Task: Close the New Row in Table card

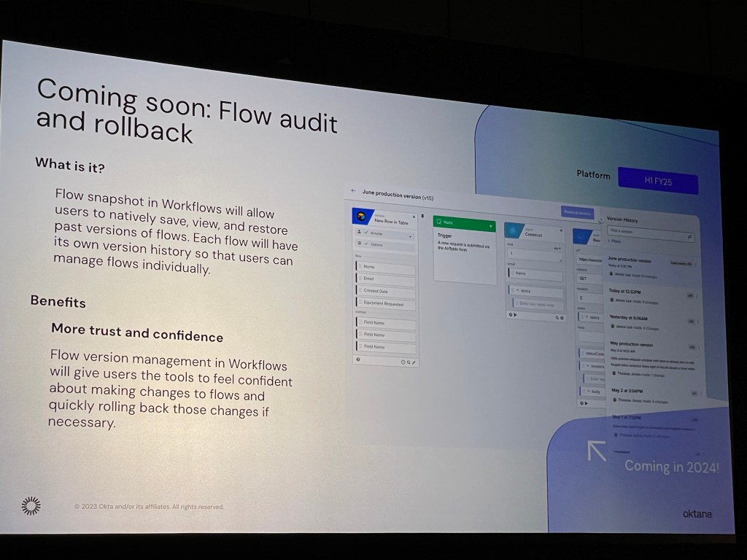Action: click(414, 217)
